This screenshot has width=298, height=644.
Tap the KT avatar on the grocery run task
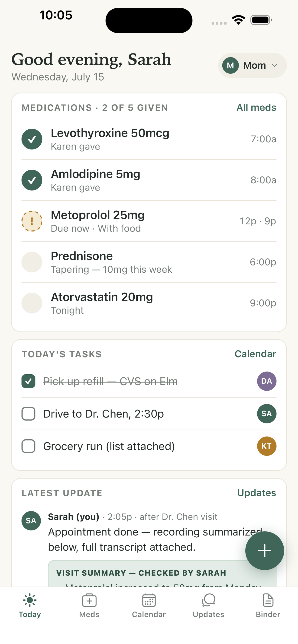267,446
